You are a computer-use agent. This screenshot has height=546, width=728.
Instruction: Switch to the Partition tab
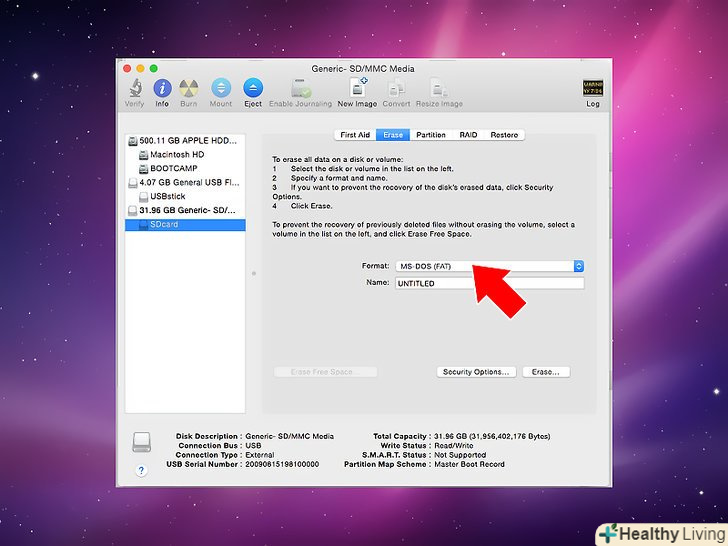[431, 135]
